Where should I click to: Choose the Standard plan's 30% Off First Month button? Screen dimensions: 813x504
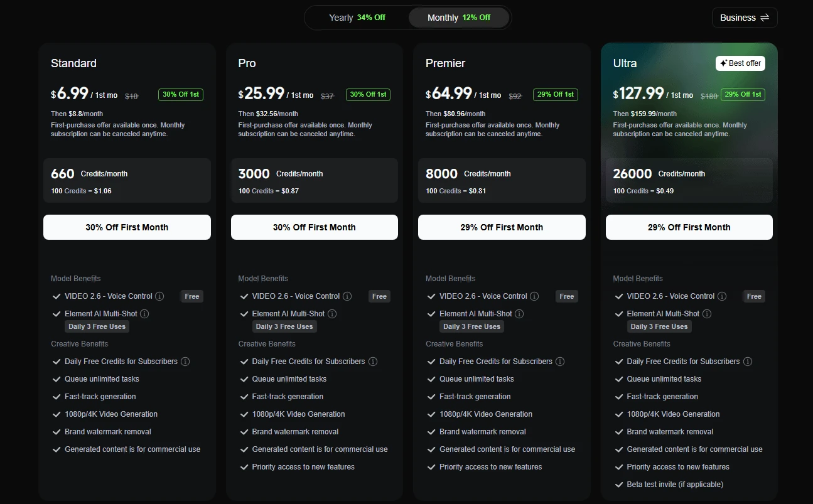click(127, 227)
